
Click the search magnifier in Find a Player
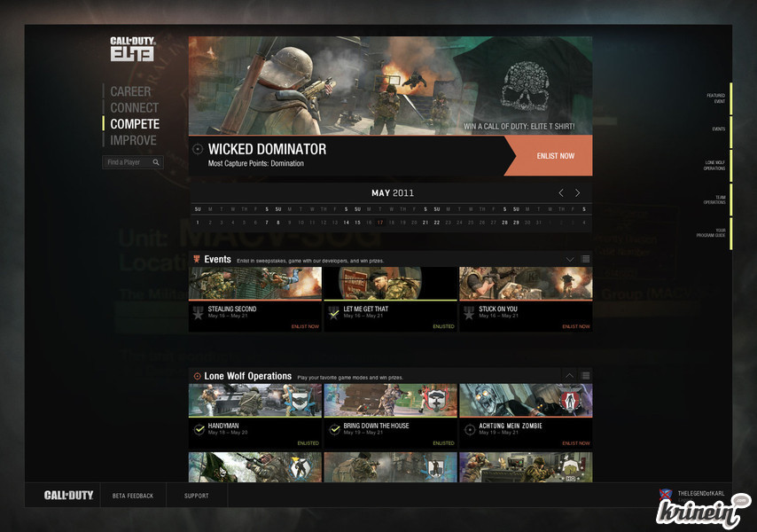[156, 163]
